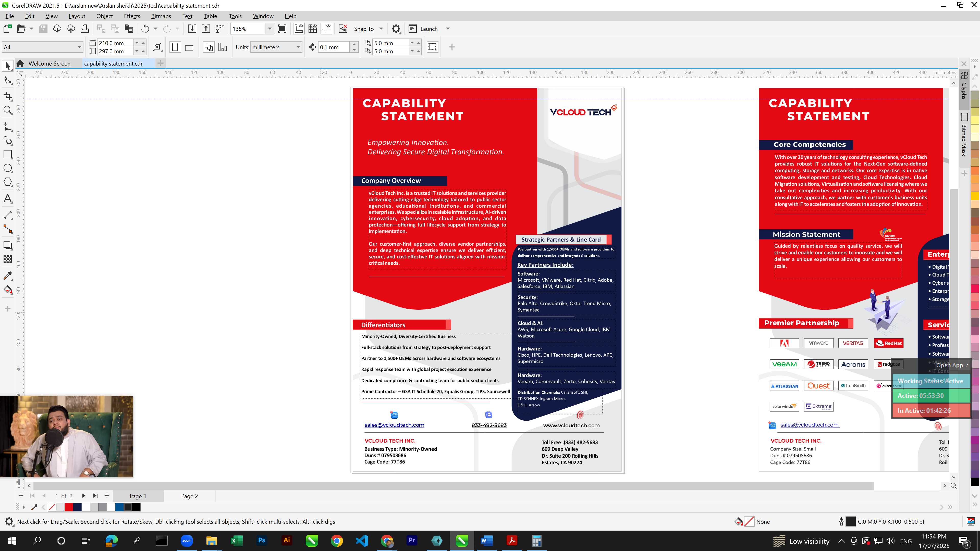Screen dimensions: 980x551
Task: Select the Text tool
Action: pos(8,198)
